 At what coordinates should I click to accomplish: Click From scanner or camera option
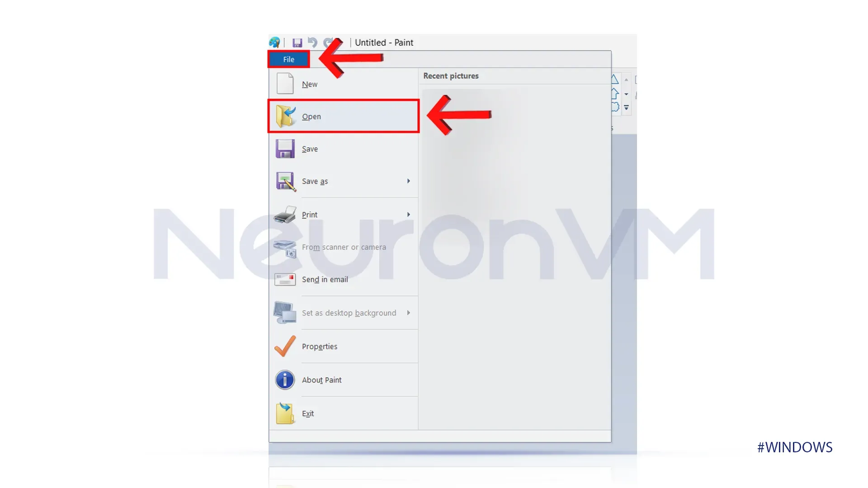[x=344, y=247]
